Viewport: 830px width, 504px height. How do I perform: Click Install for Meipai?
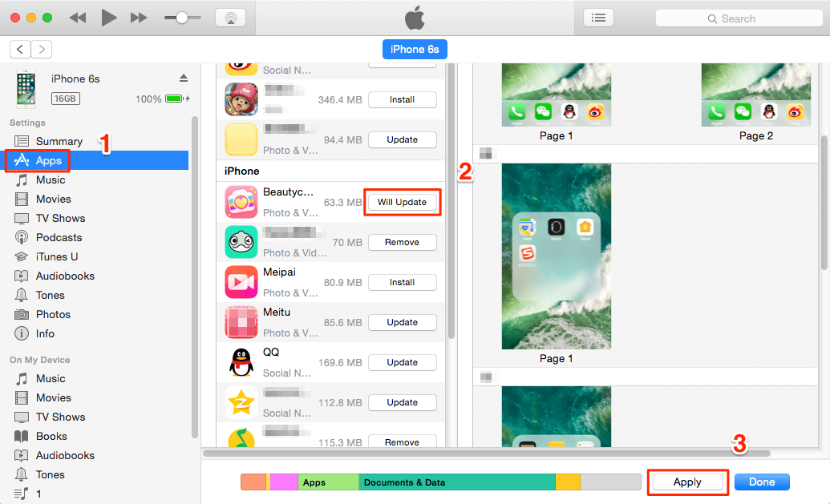click(x=403, y=282)
